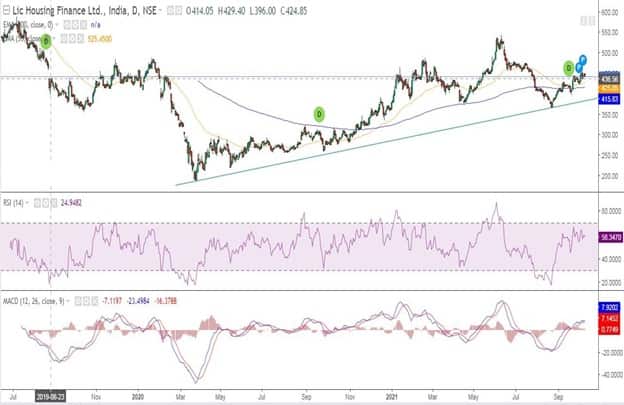Click the second icon beside the symbol title
Viewport: 624px width, 405px height.
point(178,11)
